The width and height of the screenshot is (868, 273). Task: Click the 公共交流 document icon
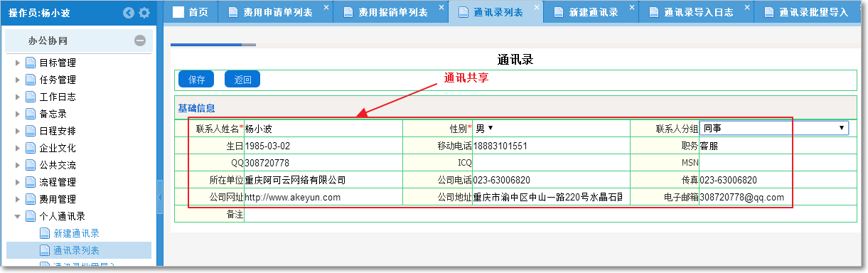coord(31,165)
